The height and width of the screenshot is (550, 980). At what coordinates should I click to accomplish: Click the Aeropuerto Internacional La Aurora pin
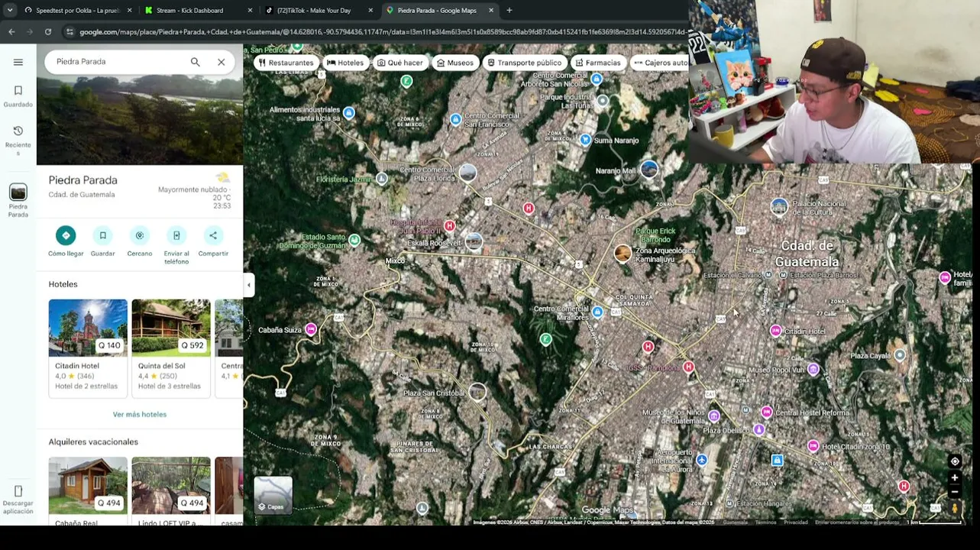coord(702,460)
